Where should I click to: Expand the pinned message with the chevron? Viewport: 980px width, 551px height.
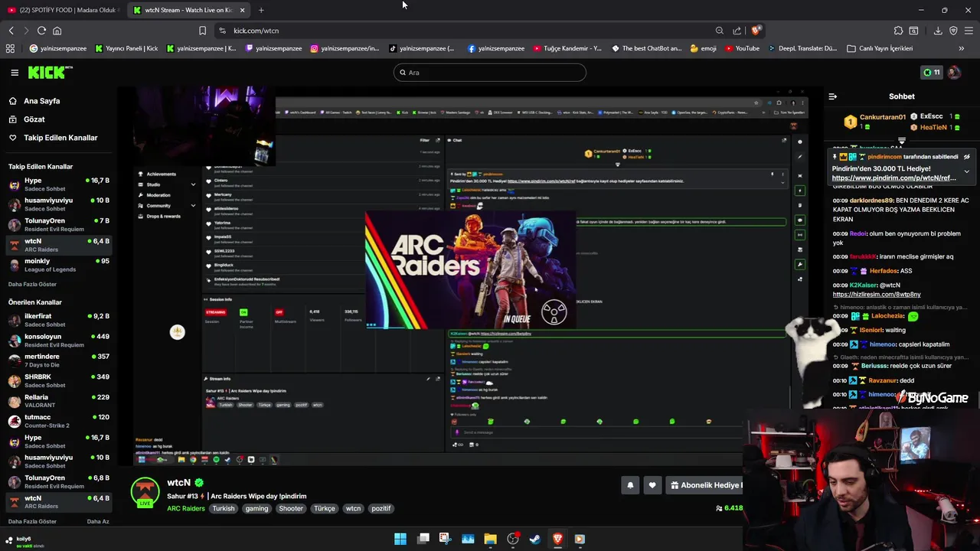click(967, 171)
